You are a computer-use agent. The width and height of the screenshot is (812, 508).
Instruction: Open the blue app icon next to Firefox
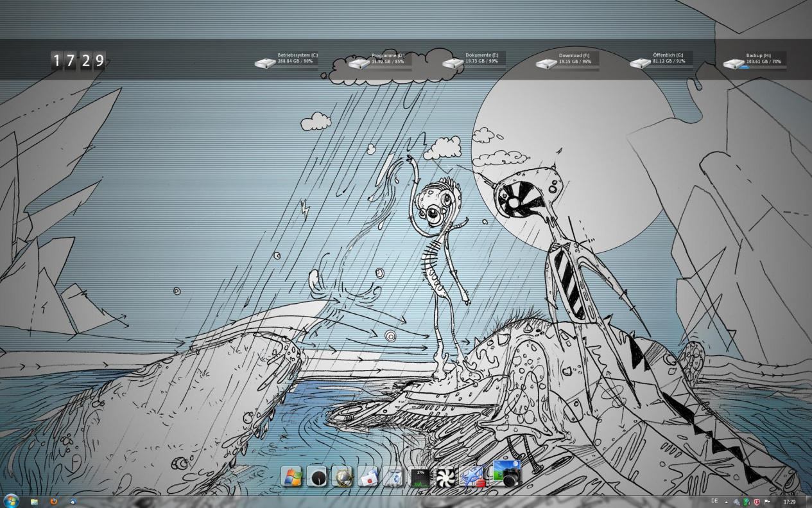(73, 502)
